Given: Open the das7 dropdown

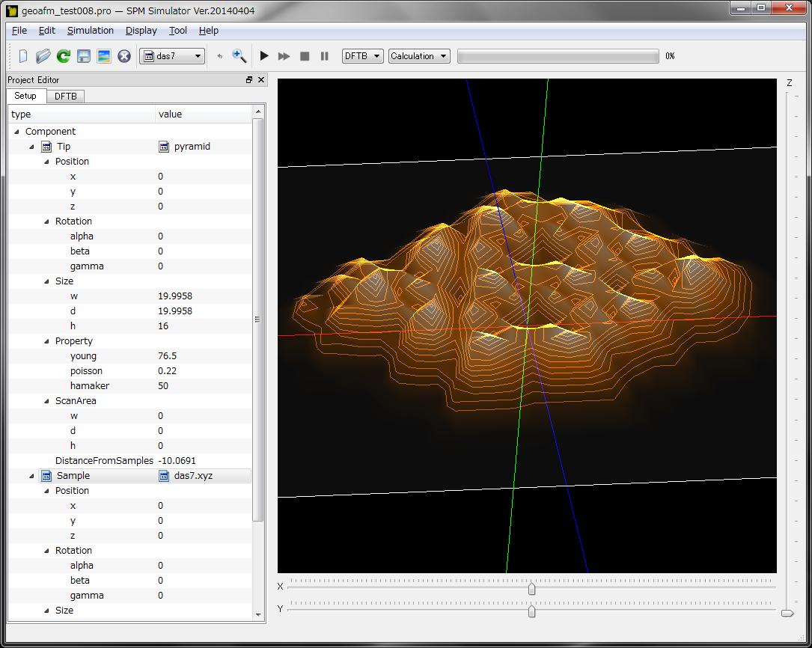Looking at the screenshot, I should point(172,56).
